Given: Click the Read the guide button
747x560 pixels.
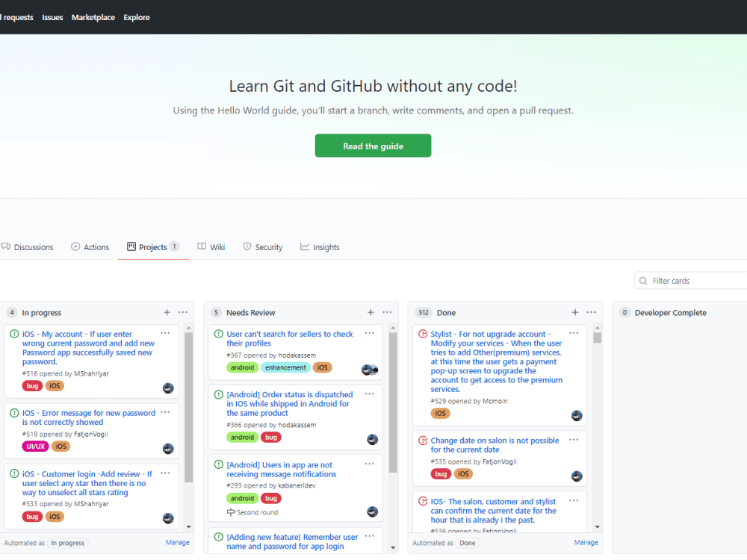Looking at the screenshot, I should (x=373, y=146).
